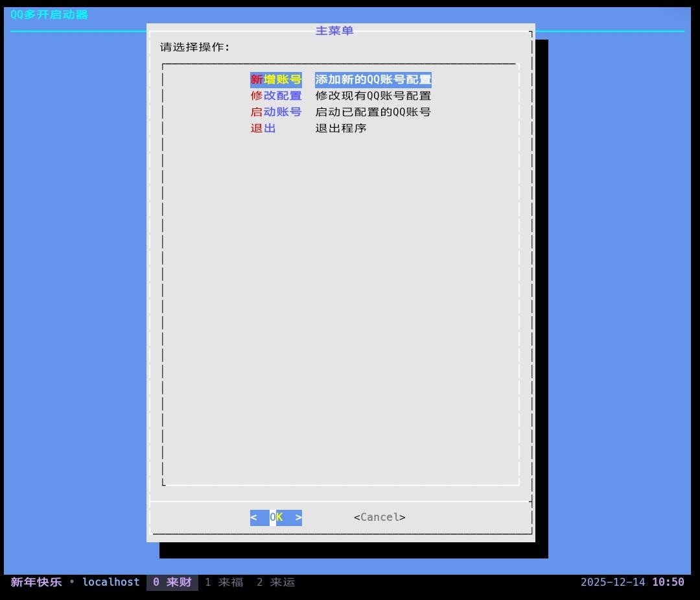
Task: Switch to tmux window 0 来财
Action: point(172,582)
